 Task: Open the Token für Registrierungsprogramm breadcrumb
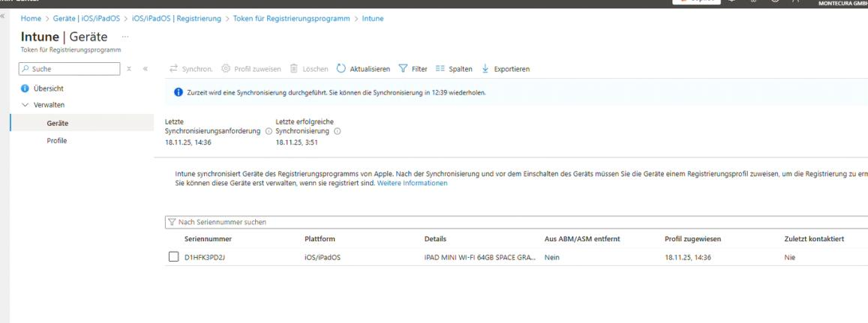pyautogui.click(x=291, y=18)
